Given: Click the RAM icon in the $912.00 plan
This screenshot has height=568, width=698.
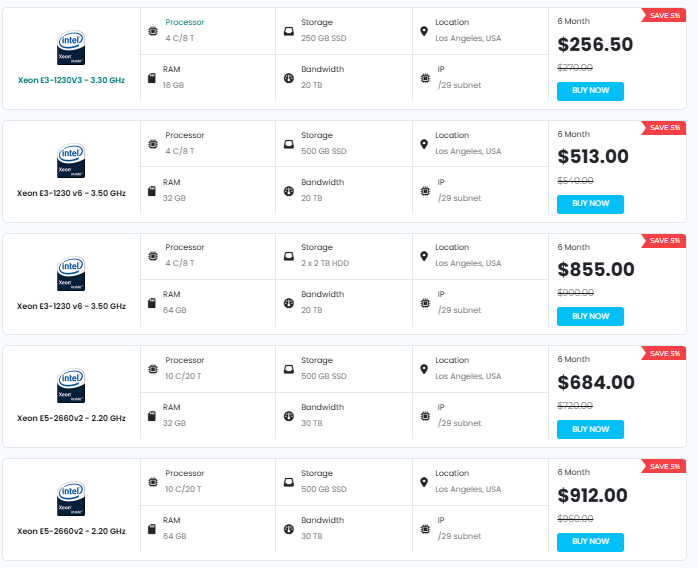Looking at the screenshot, I should coord(152,528).
